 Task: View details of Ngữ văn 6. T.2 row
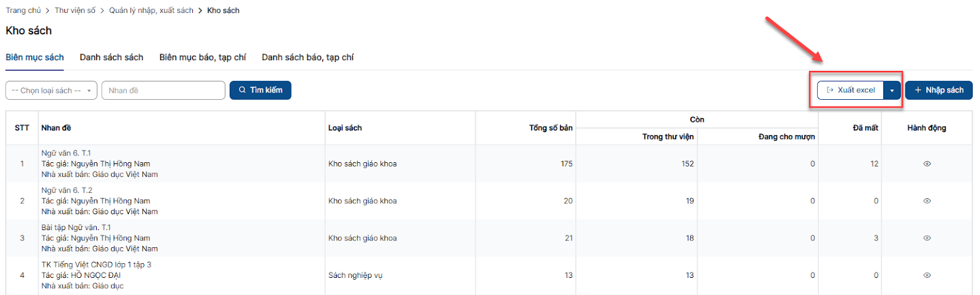927,201
